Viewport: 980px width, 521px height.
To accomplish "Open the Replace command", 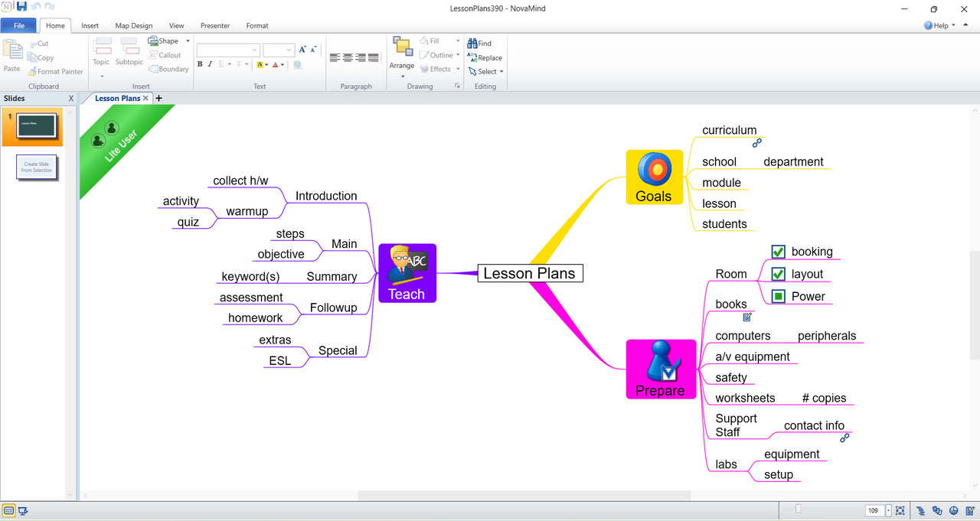I will pos(485,57).
